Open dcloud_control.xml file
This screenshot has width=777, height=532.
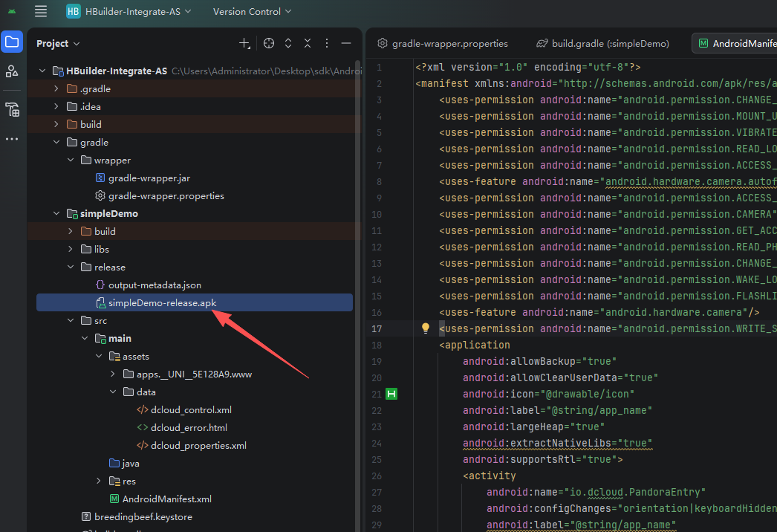(x=191, y=410)
